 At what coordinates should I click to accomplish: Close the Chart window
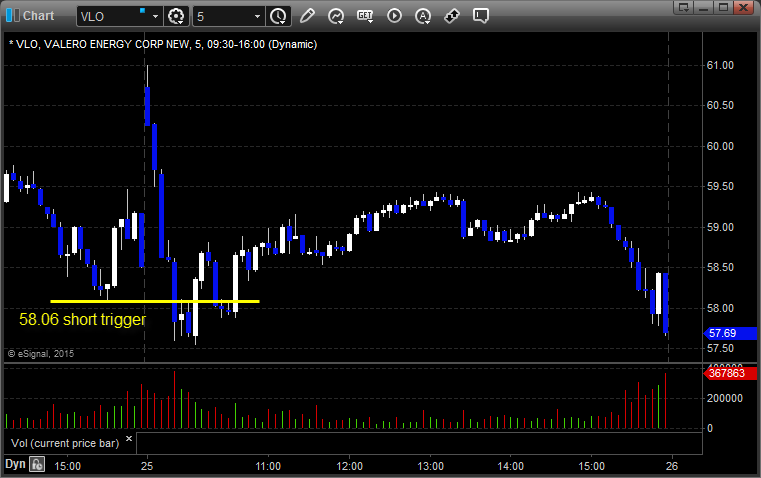[743, 7]
